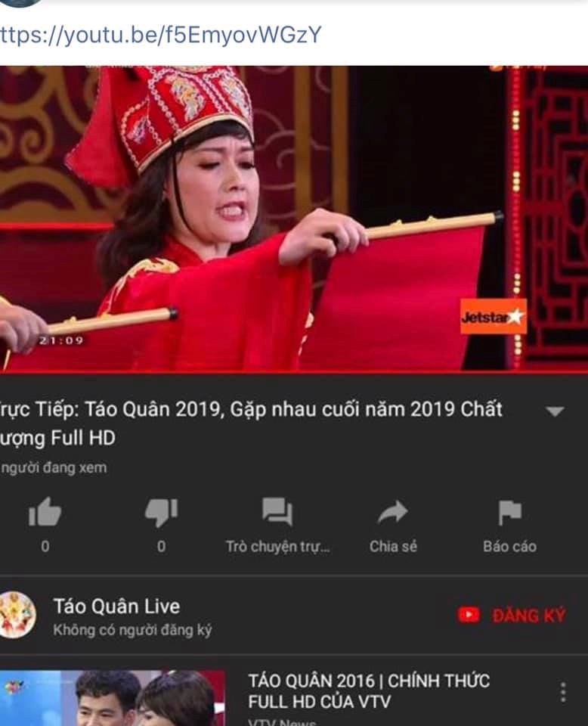Screen dimensions: 588x726
Task: Click the red YouTube logo beside ĐĂNG KÝ
Action: tap(469, 616)
